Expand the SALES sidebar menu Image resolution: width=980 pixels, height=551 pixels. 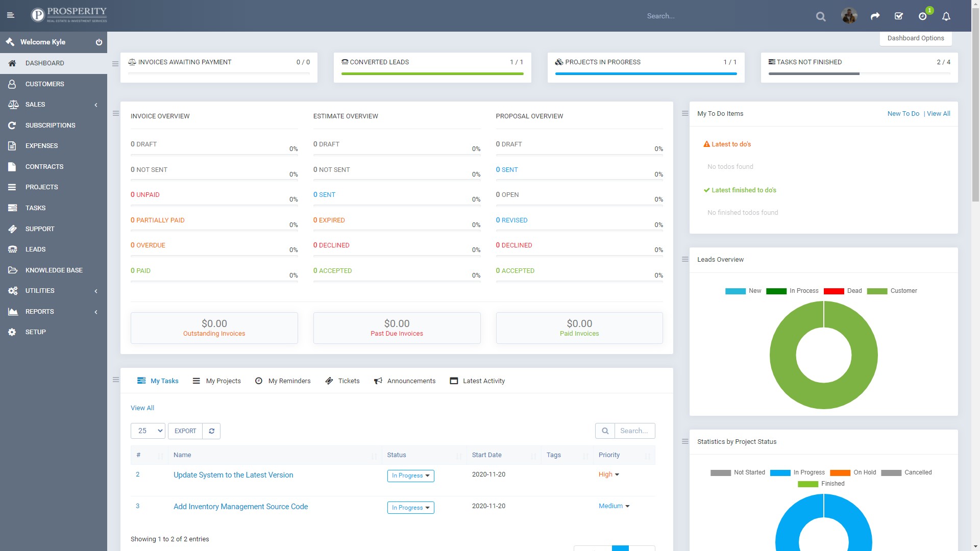pos(54,105)
